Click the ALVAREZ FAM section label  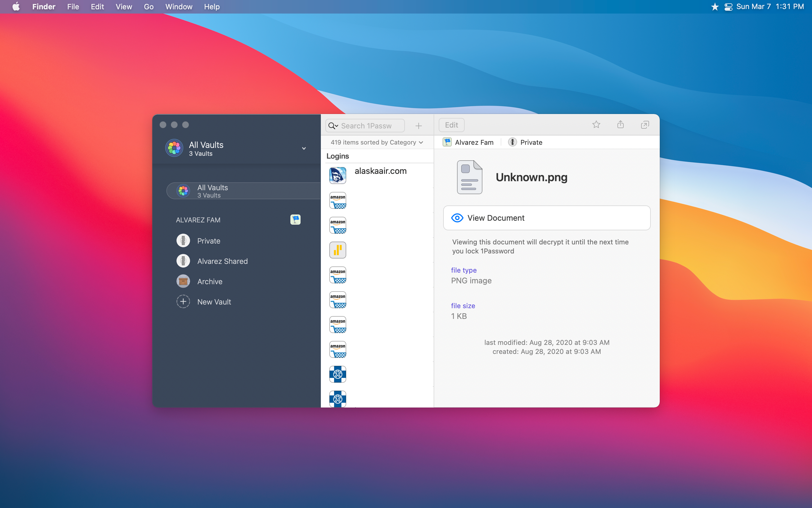point(198,220)
